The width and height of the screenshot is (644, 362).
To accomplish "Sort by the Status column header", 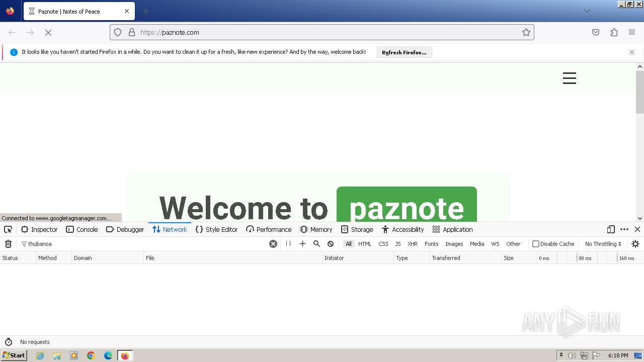I will point(18,258).
